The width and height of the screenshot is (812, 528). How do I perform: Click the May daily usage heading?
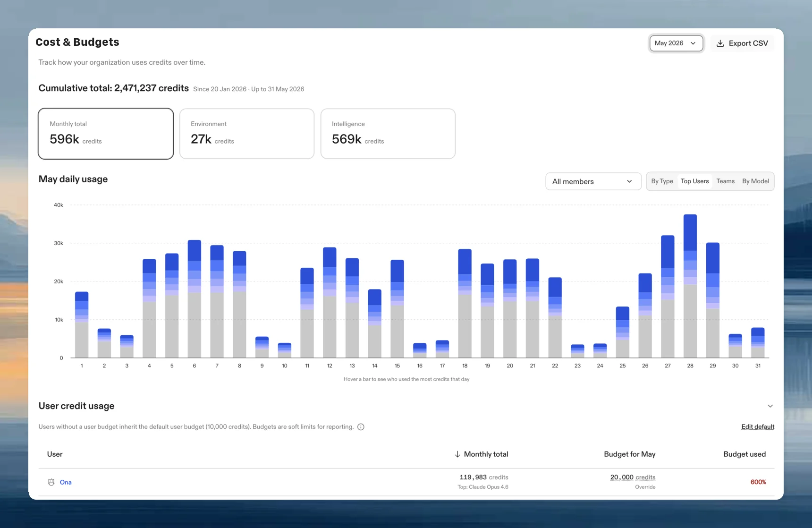pyautogui.click(x=73, y=179)
